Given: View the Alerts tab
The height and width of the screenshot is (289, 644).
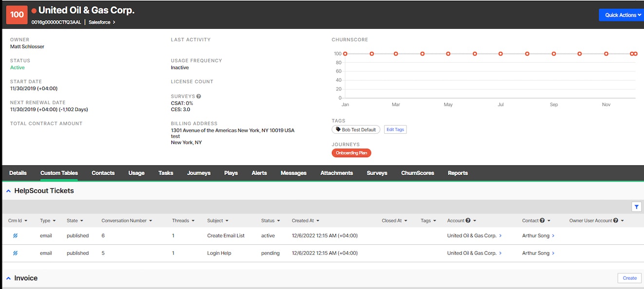Looking at the screenshot, I should [259, 173].
